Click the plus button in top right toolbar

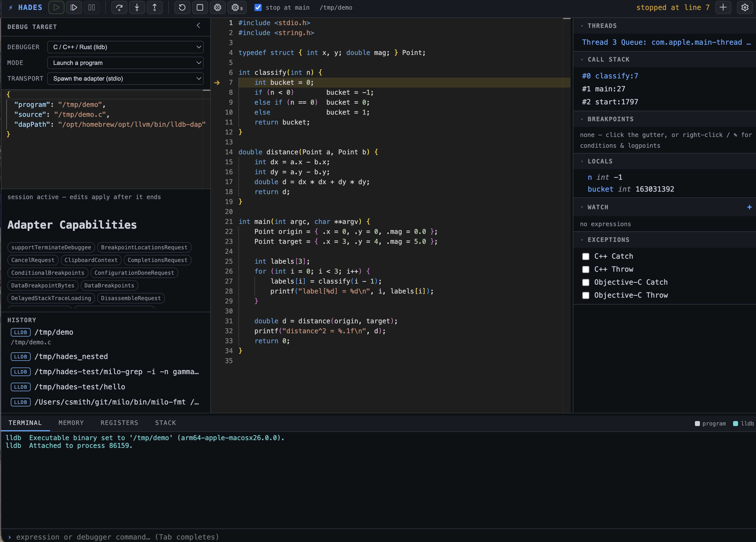coord(723,7)
